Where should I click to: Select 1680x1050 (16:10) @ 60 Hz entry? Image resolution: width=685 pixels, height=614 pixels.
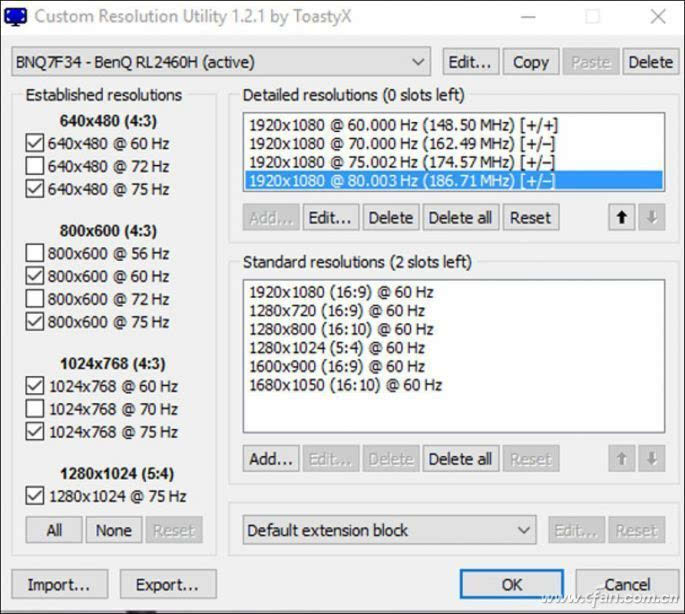[453, 385]
